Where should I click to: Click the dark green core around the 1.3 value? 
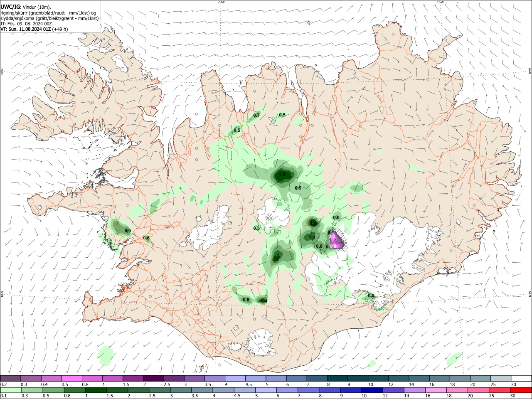(283, 175)
